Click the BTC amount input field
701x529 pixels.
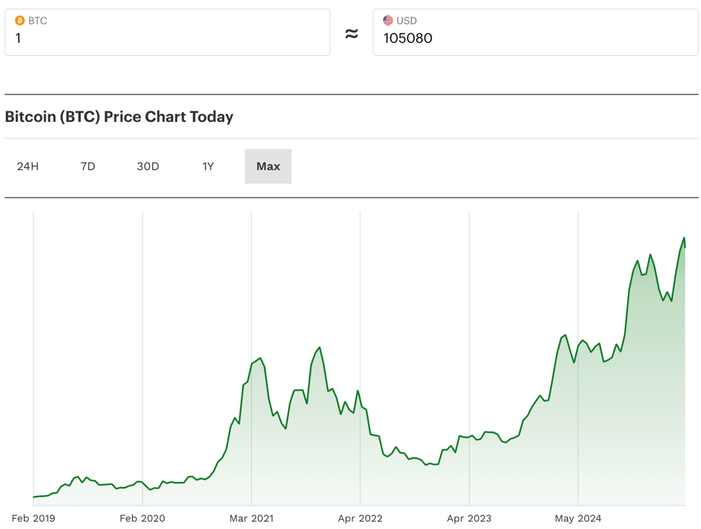(168, 32)
